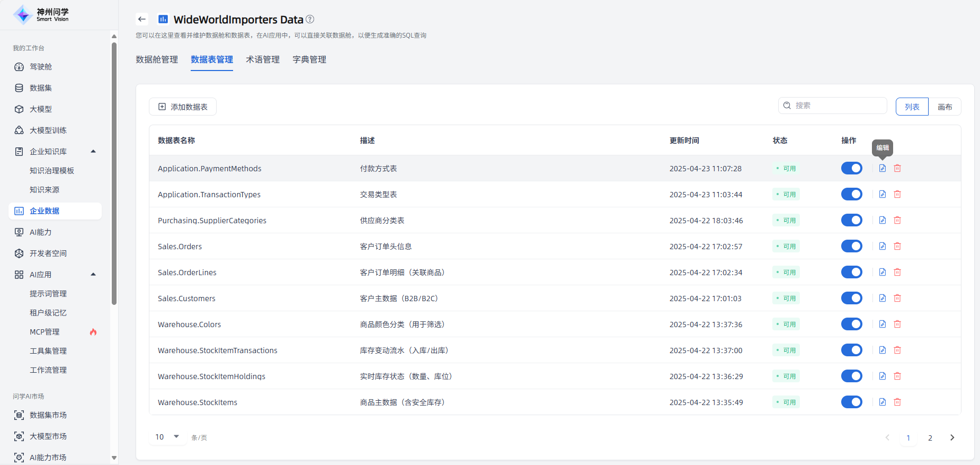The height and width of the screenshot is (465, 980).
Task: Delete the Warehouse.Colors table
Action: [x=897, y=324]
